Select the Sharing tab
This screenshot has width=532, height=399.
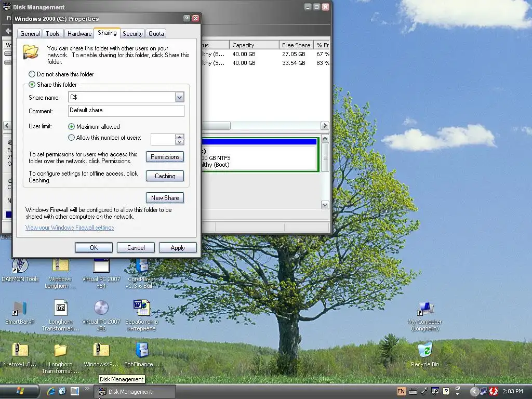pyautogui.click(x=107, y=33)
